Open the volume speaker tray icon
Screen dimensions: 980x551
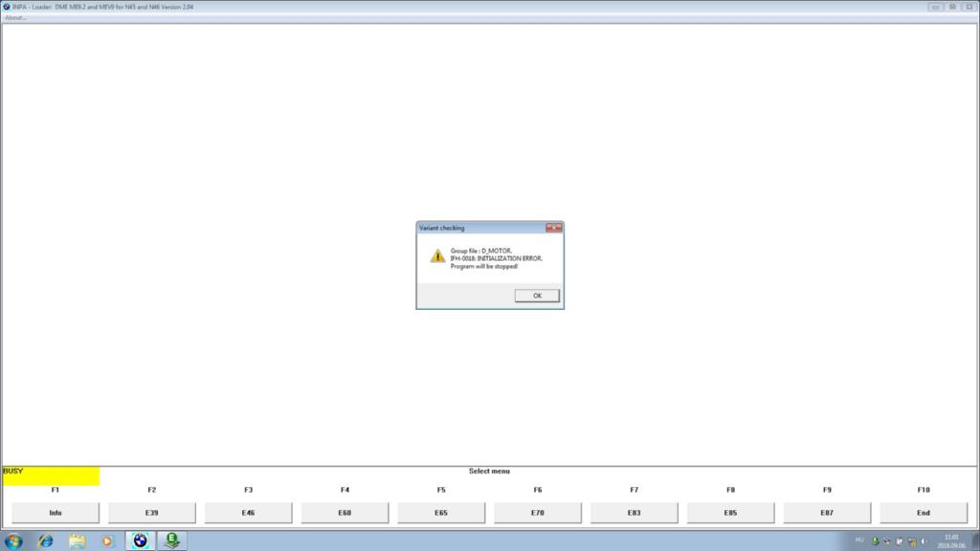coord(924,541)
